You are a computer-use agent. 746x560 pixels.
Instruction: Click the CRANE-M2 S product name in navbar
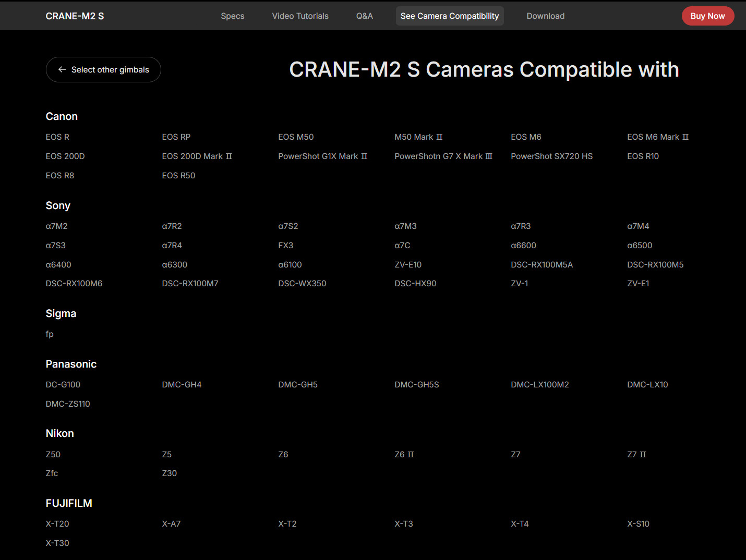(x=75, y=16)
